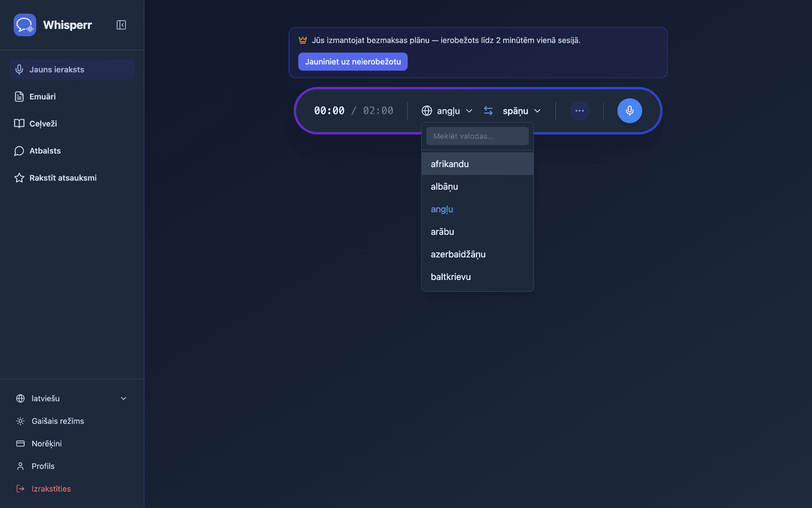Select angļu in the language list

pos(478,209)
